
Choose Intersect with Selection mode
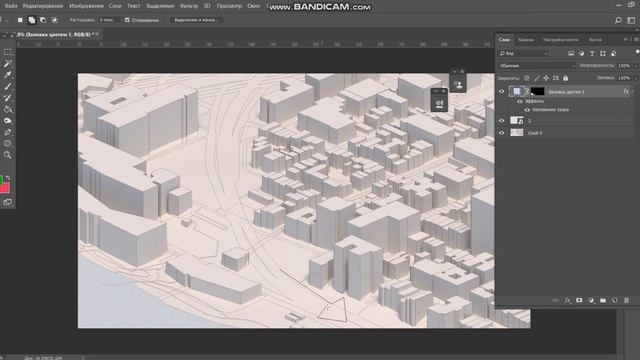tap(54, 20)
